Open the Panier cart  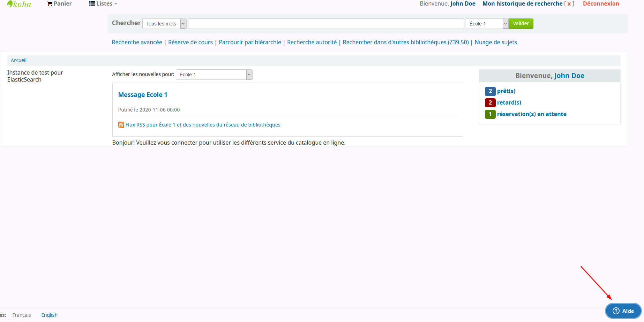pyautogui.click(x=59, y=3)
